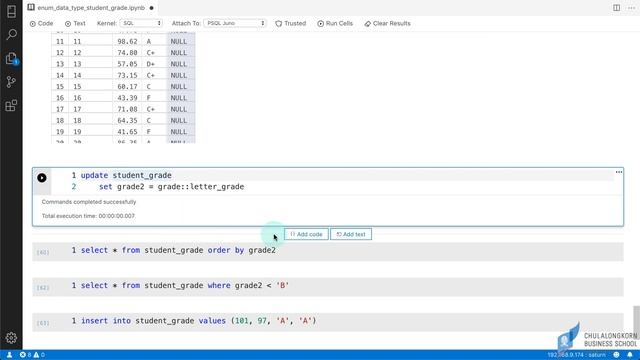Click the total execution time output line

pyautogui.click(x=88, y=216)
